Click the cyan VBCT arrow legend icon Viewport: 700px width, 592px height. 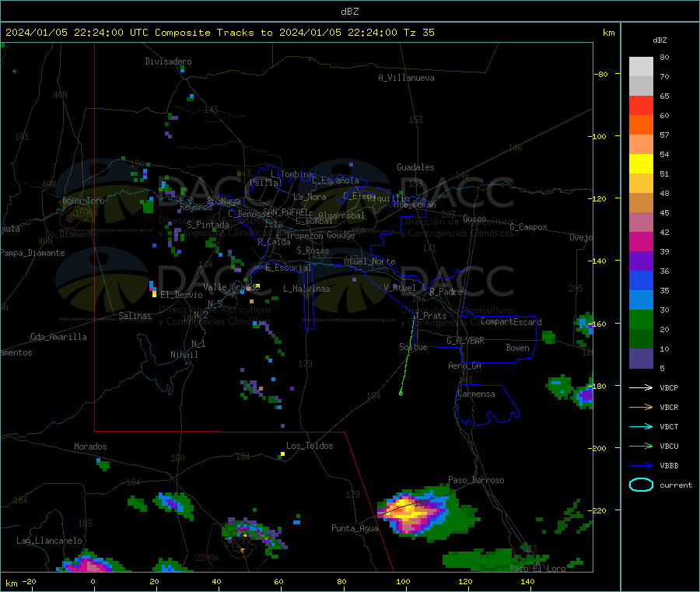click(641, 426)
